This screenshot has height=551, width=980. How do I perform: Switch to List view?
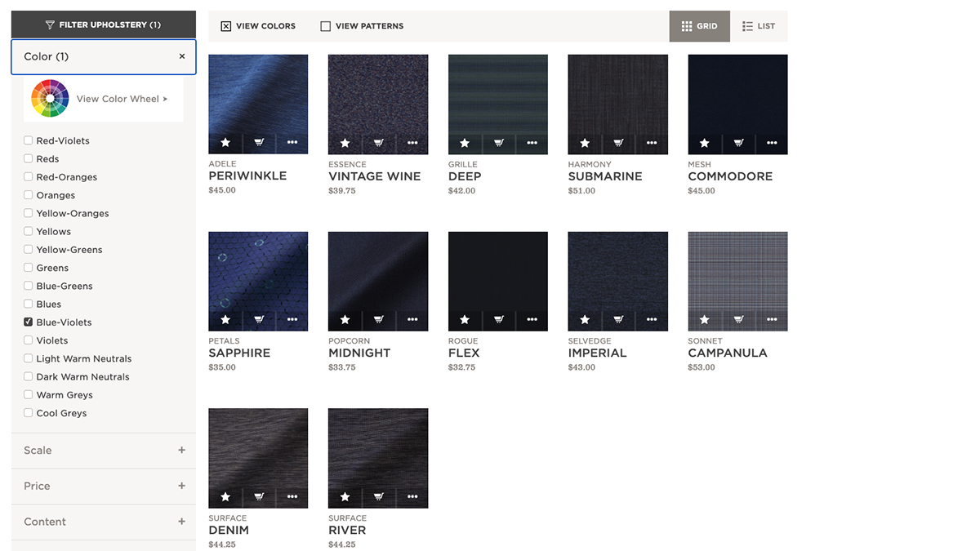pyautogui.click(x=758, y=26)
